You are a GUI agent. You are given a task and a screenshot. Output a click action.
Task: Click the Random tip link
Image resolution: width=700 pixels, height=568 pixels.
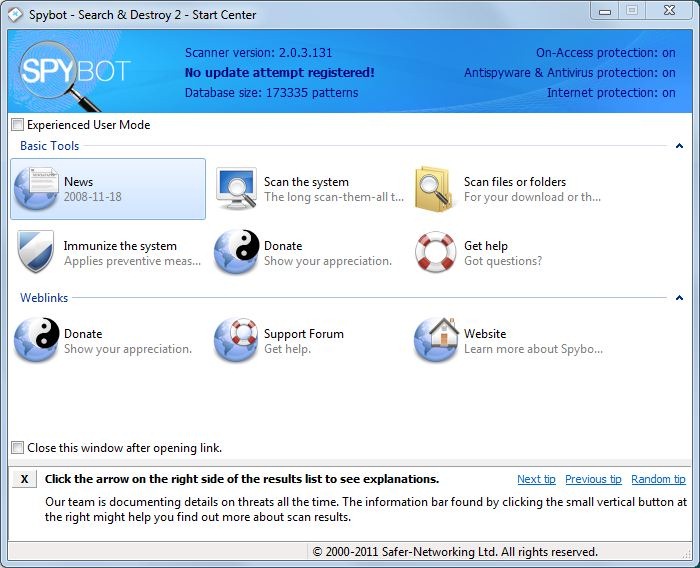click(x=658, y=479)
